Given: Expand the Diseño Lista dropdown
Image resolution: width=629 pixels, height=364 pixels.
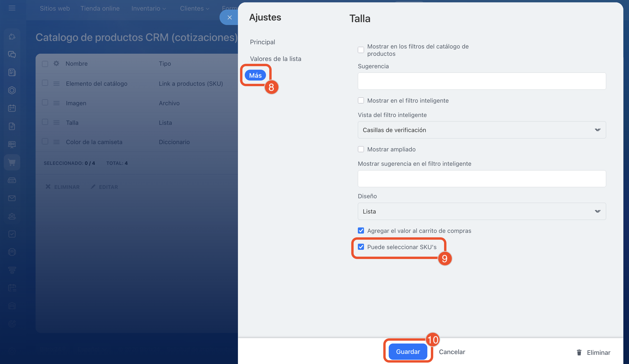Looking at the screenshot, I should 482,211.
